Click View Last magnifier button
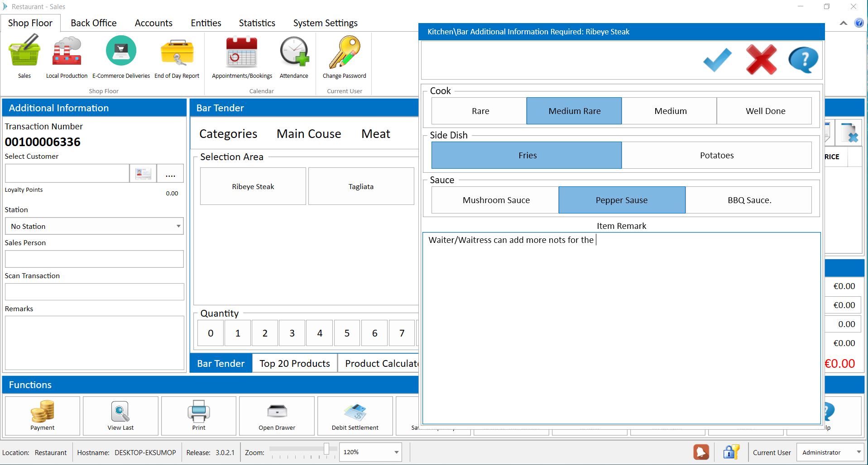Screen dimensions: 868x465 coord(120,416)
